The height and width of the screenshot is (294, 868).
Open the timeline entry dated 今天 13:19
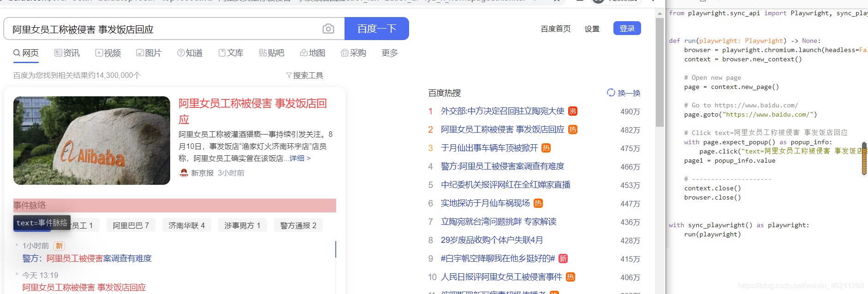[x=84, y=288]
